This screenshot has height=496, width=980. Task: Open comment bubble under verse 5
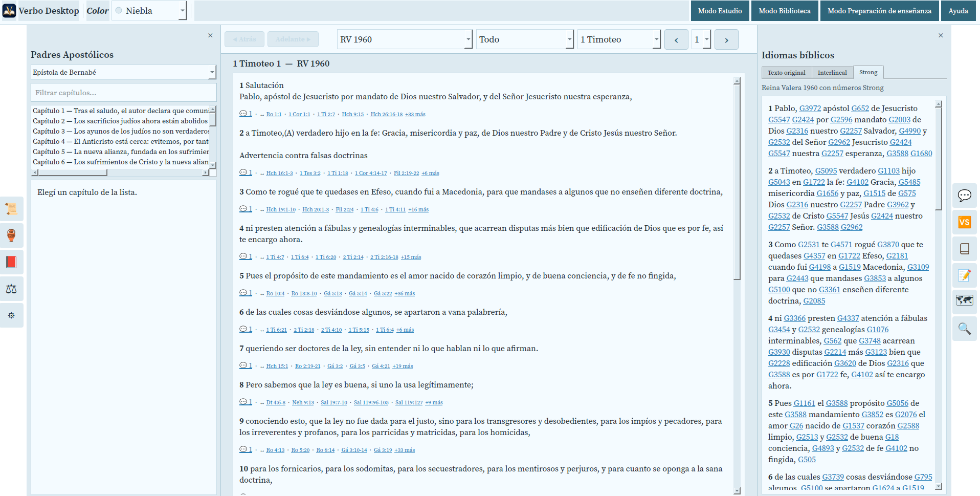pos(246,293)
